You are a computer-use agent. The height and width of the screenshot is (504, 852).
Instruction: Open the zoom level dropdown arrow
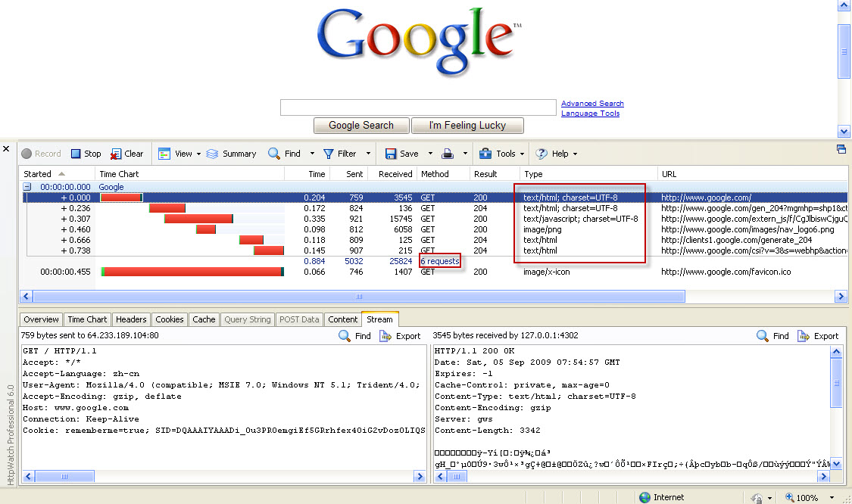(832, 497)
